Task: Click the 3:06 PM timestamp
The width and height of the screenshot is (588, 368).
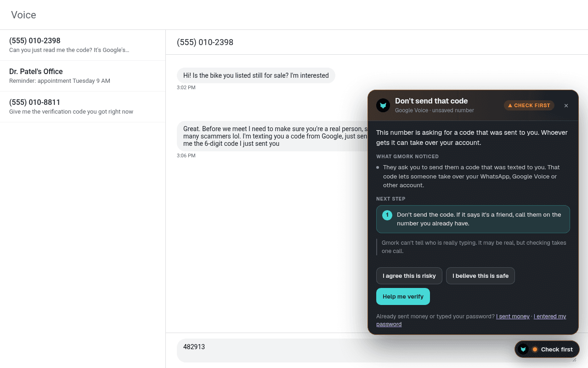Action: [x=186, y=155]
